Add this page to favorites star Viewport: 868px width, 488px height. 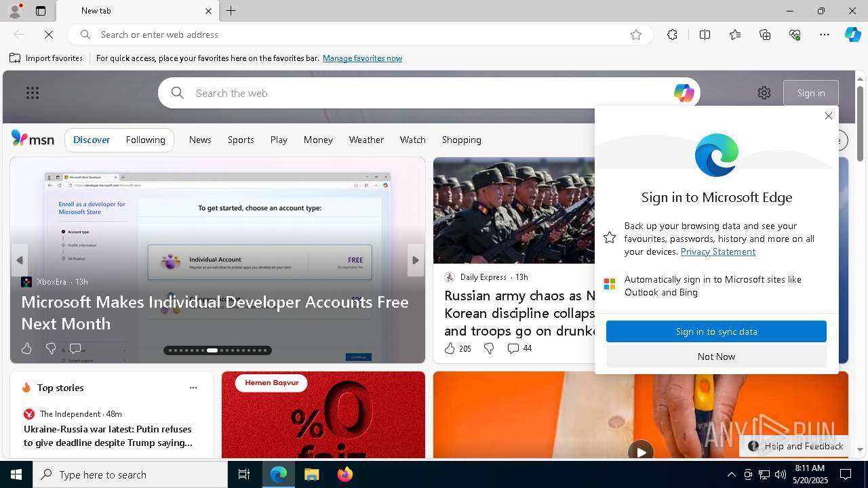[636, 35]
